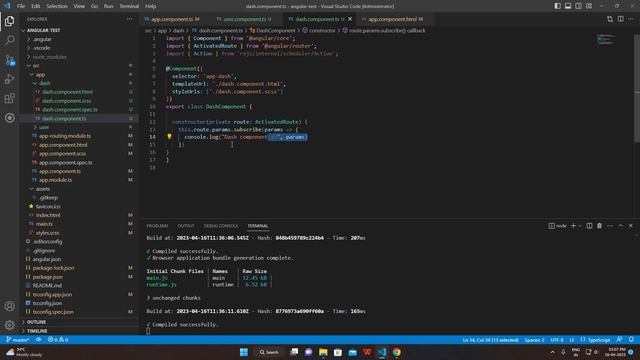The image size is (640, 360).
Task: Open editor More Actions ellipsis
Action: click(631, 19)
